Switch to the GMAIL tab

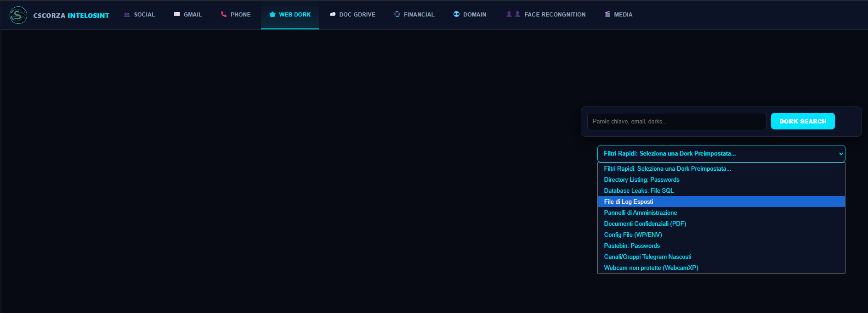188,15
